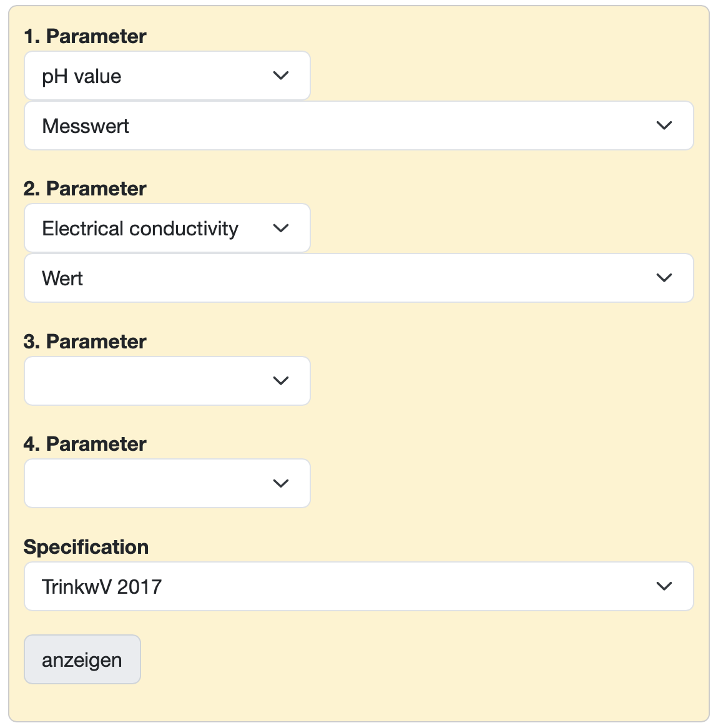The width and height of the screenshot is (713, 728).
Task: Click the "3. Parameter" label
Action: 85,342
